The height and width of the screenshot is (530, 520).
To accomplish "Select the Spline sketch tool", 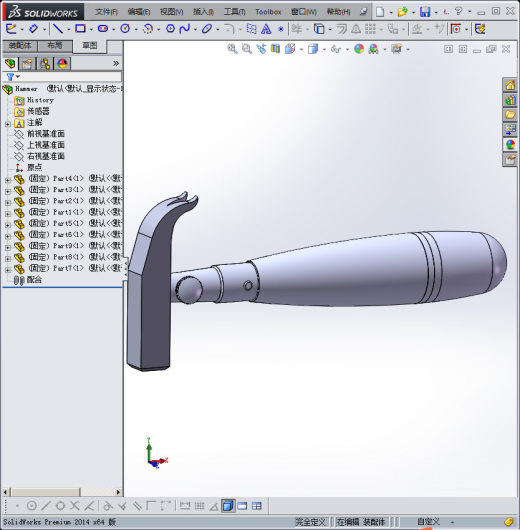I will (185, 29).
